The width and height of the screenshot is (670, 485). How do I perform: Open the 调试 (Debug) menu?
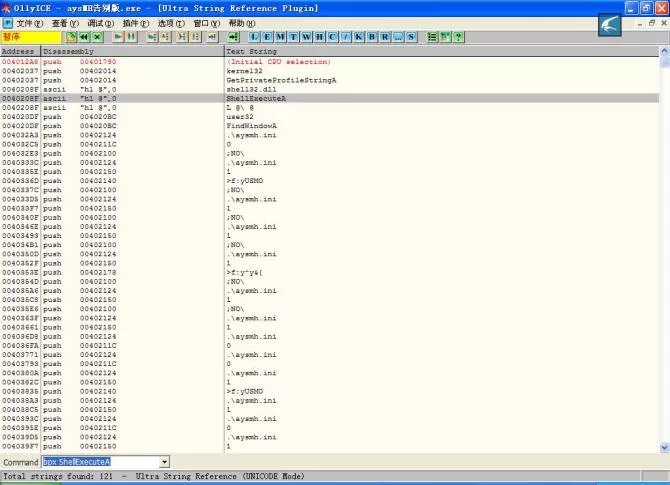pos(99,22)
